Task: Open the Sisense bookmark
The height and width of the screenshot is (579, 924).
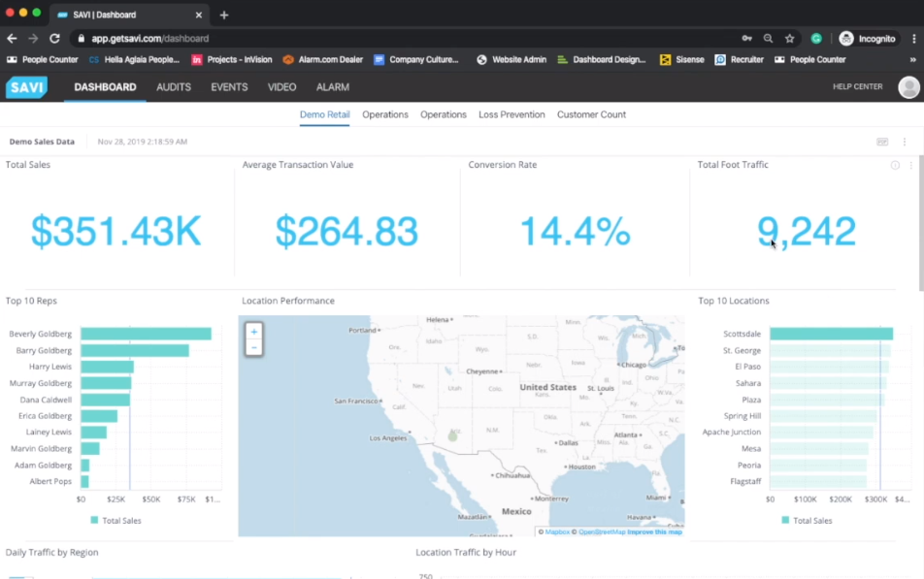Action: tap(681, 59)
